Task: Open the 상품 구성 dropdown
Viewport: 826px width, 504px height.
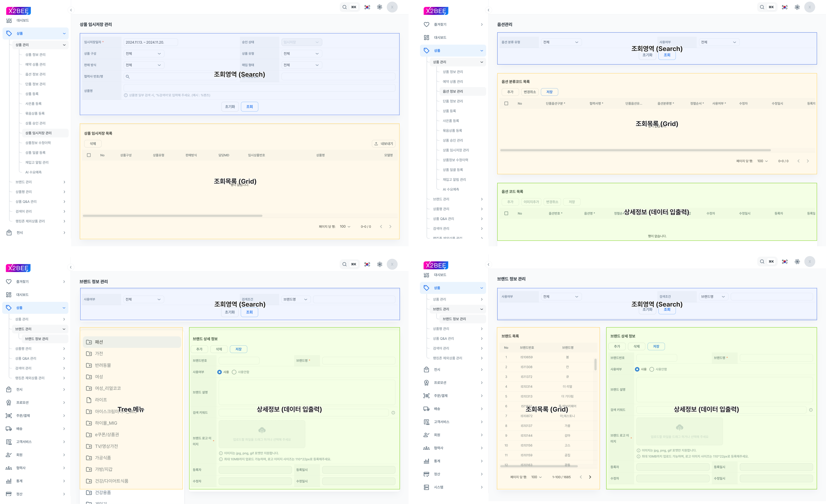Action: tap(144, 54)
